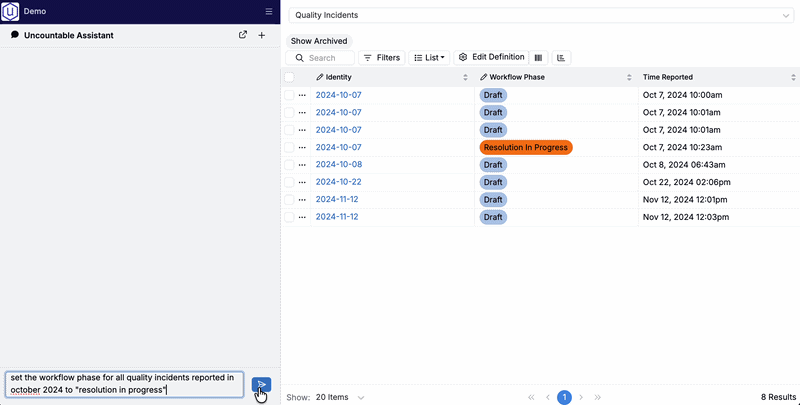Viewport: 800px width, 405px height.
Task: Toggle the select-all checkbox in table header
Action: click(x=289, y=77)
